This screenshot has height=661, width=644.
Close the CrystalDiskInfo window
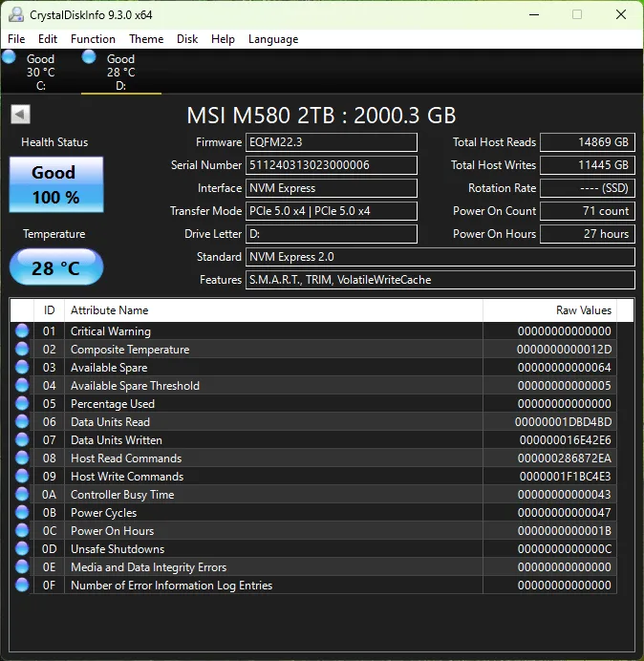[621, 14]
